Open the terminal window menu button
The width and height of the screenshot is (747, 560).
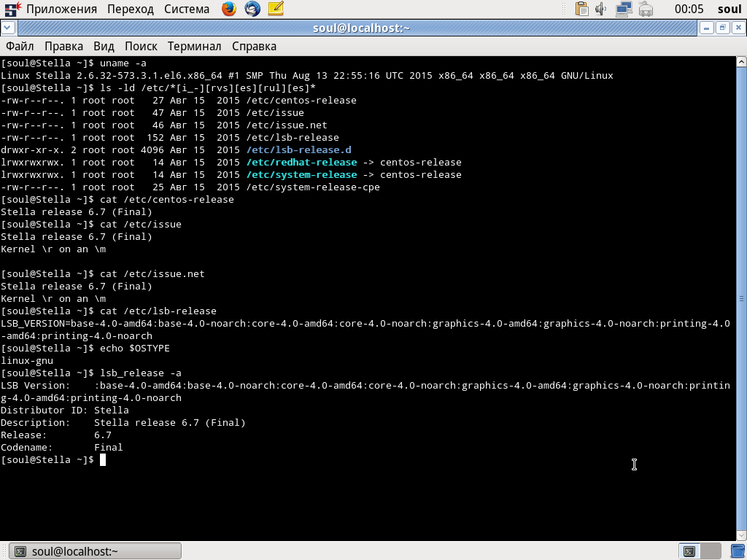coord(9,28)
